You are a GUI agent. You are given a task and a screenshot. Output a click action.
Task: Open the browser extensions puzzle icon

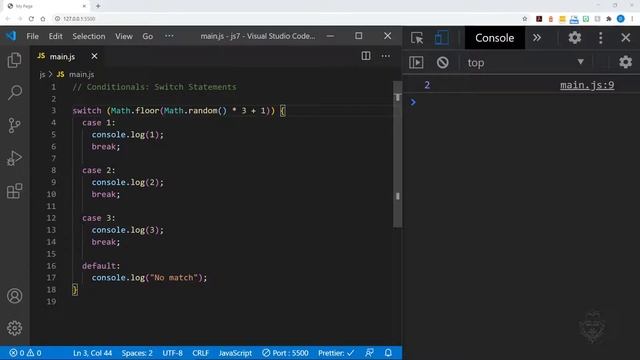(609, 19)
